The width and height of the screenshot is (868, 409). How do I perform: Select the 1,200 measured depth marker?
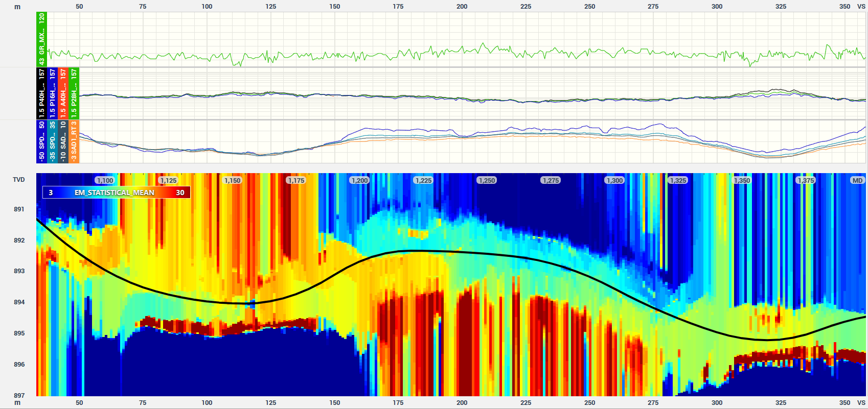click(359, 180)
